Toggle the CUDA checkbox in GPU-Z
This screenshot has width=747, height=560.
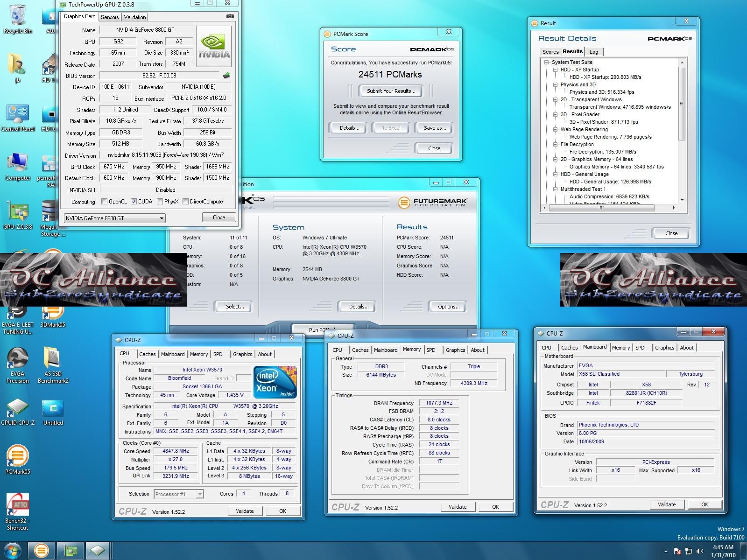[x=134, y=202]
